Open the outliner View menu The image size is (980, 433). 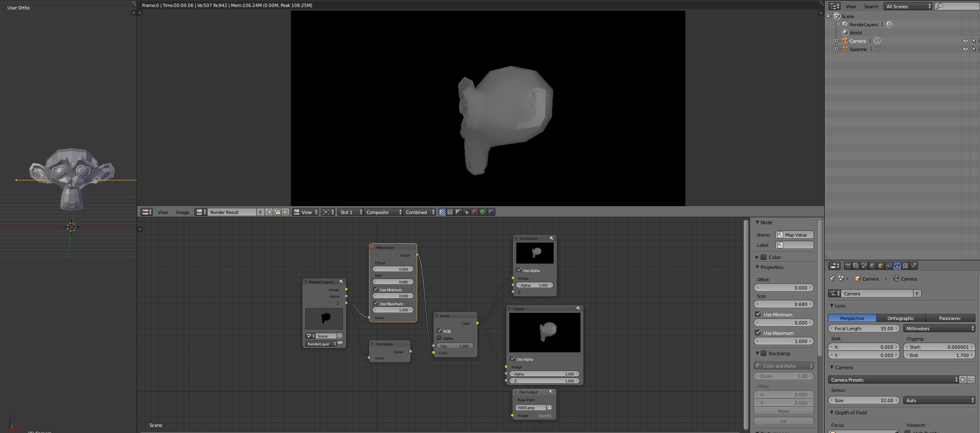point(851,6)
